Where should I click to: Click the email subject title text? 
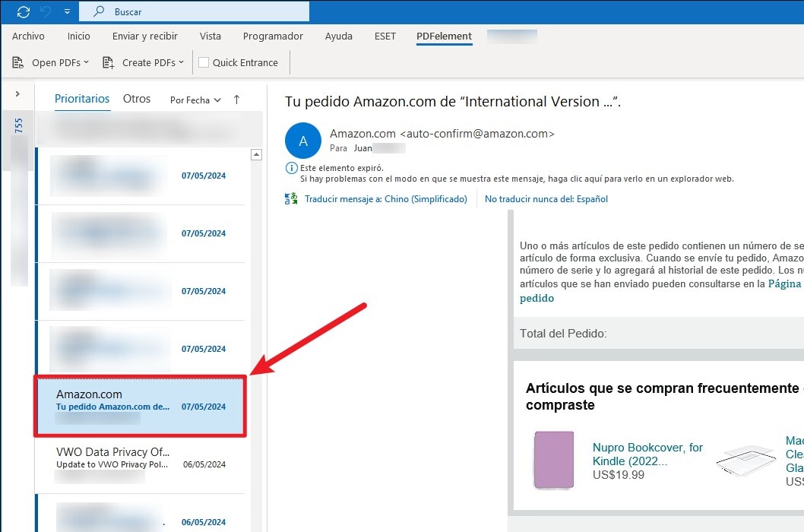(x=453, y=102)
